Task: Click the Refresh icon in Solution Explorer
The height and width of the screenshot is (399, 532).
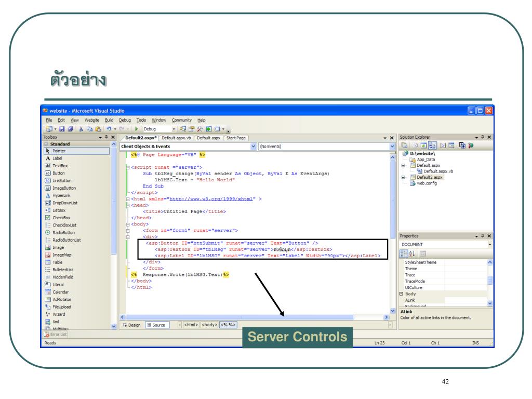Action: click(423, 145)
